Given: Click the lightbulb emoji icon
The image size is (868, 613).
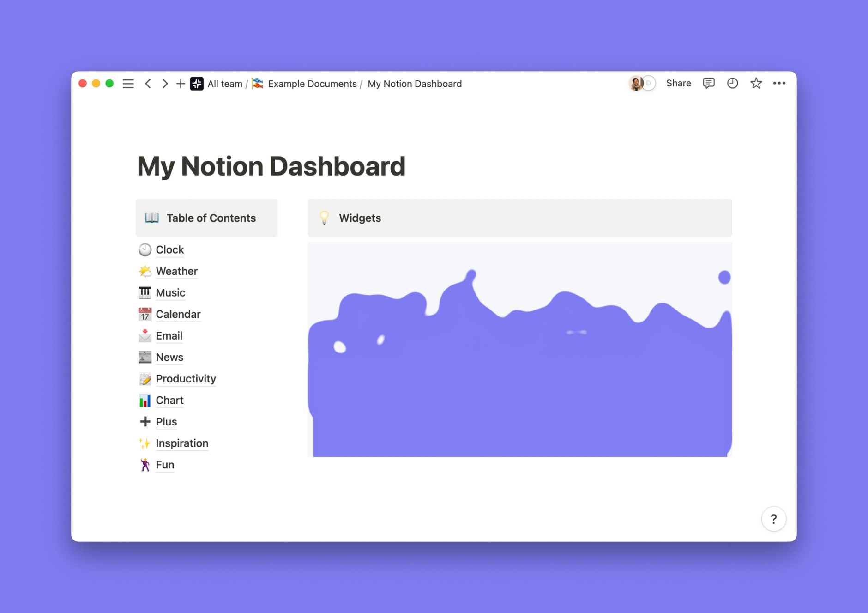Looking at the screenshot, I should (x=324, y=218).
